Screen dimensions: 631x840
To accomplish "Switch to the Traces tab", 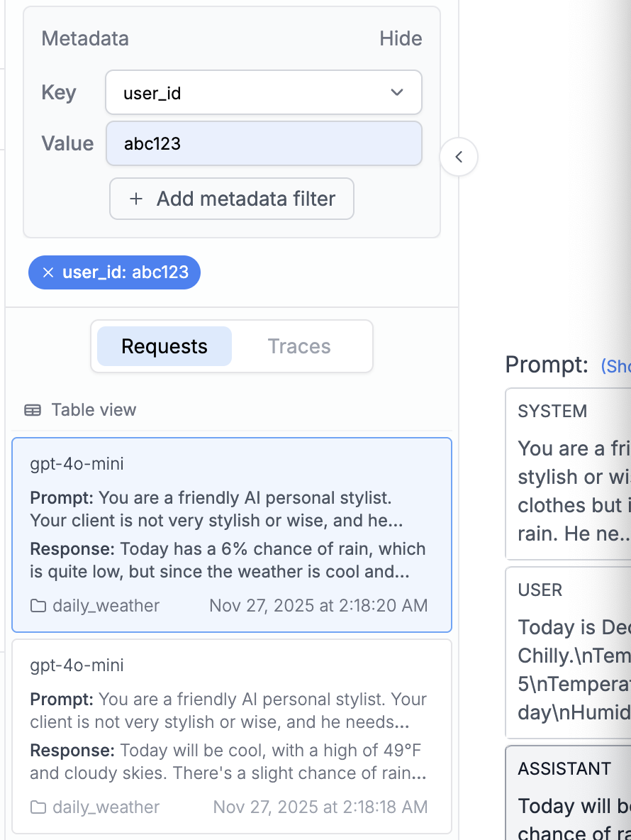I will click(299, 346).
